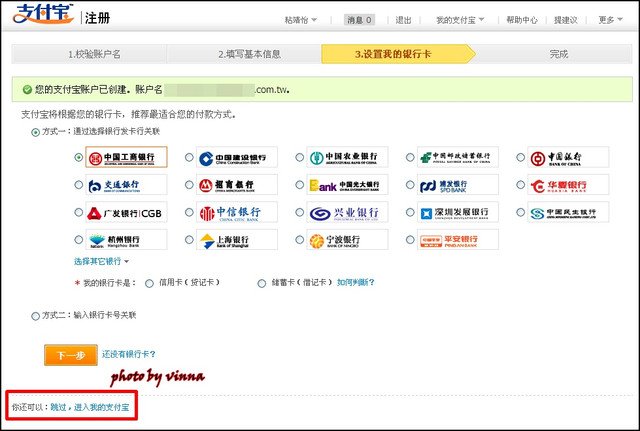
Task: Go to step 1.校验账户名
Action: pyautogui.click(x=89, y=54)
